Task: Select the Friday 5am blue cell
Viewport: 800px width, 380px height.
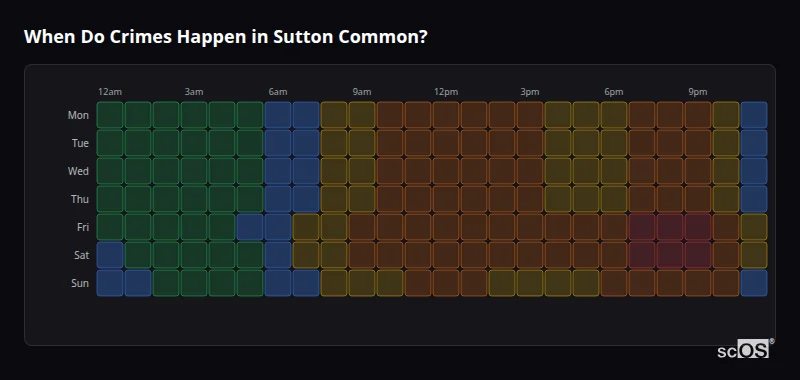Action: tap(250, 226)
